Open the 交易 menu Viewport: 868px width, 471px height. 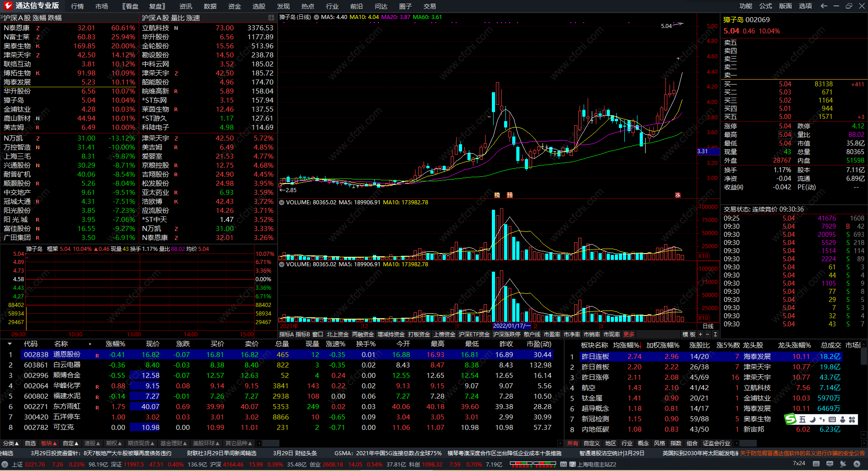pos(430,6)
